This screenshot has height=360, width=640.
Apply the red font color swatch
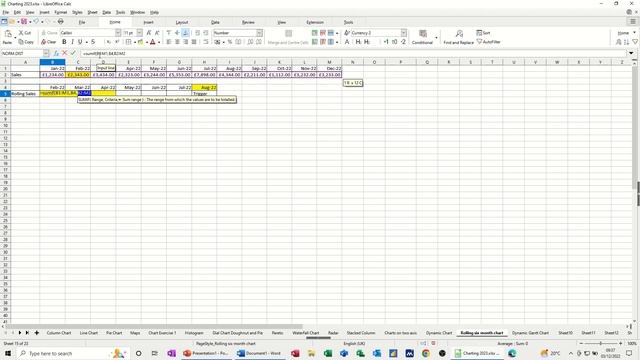coord(153,42)
